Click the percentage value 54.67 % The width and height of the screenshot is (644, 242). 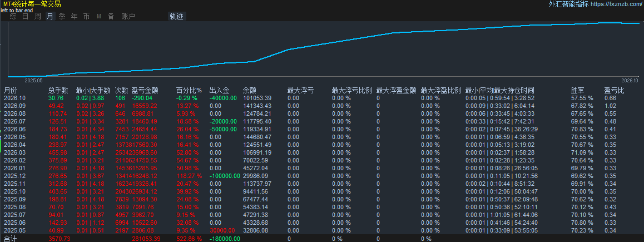pos(186,160)
